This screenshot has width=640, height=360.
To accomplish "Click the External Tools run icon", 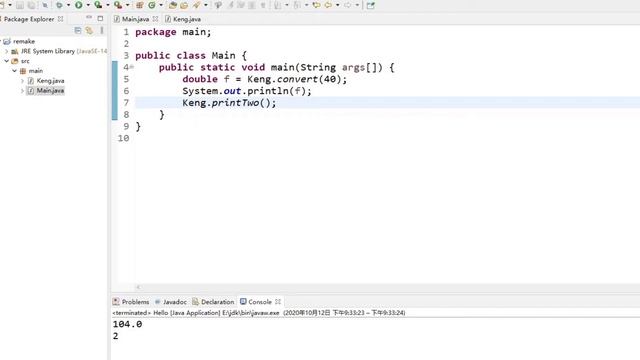I will click(118, 5).
